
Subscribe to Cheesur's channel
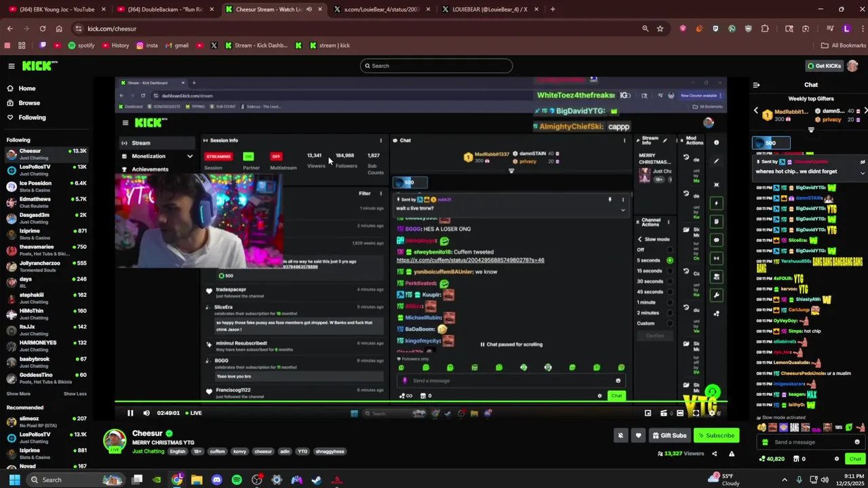click(x=716, y=436)
